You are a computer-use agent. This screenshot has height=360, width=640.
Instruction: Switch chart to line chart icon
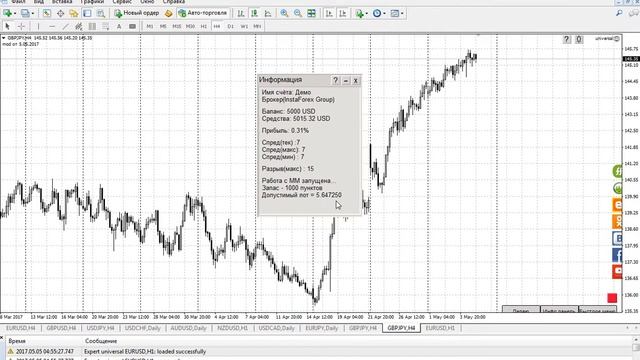268,13
